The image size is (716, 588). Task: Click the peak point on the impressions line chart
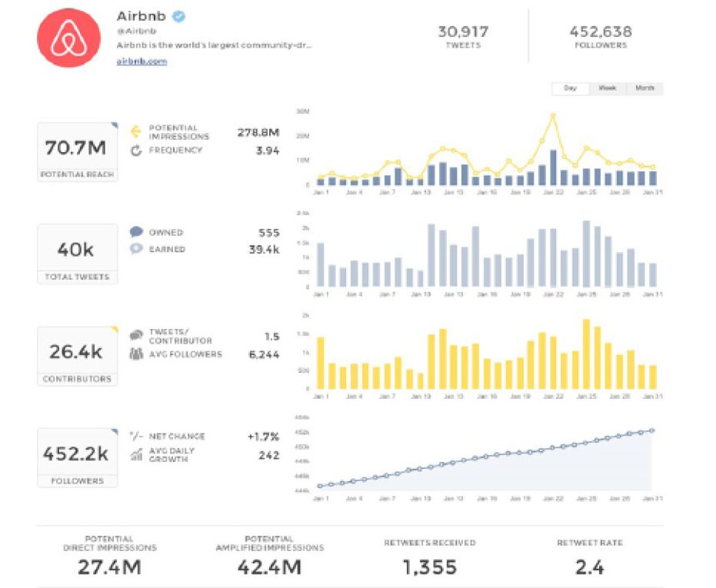tap(553, 116)
